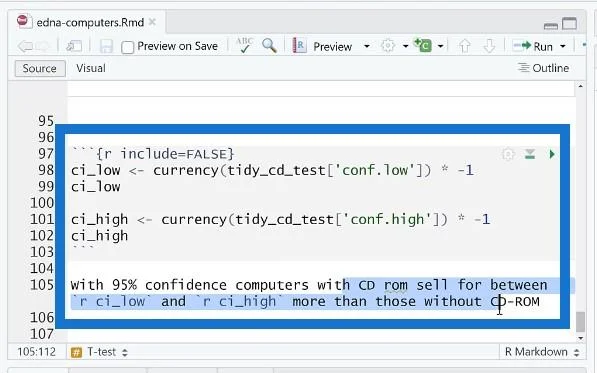Minimize the source pane
597x373 pixels.
point(551,26)
